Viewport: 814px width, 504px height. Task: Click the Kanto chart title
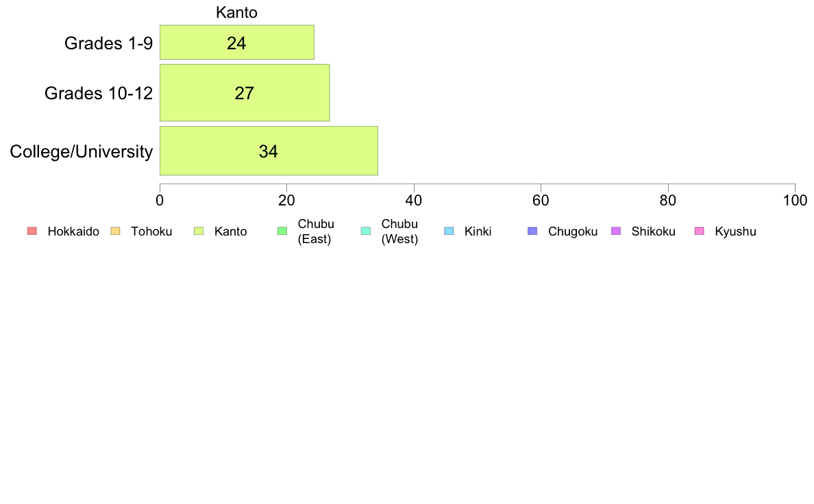tap(236, 12)
